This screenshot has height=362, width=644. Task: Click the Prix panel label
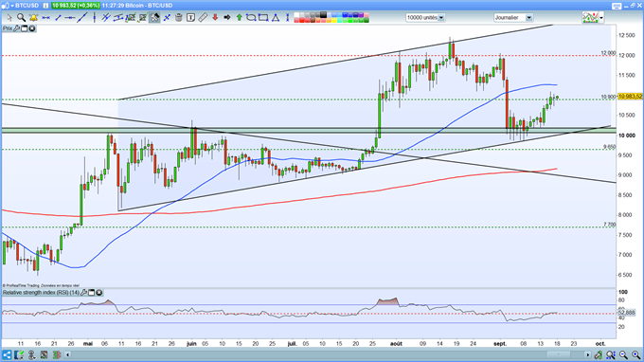click(8, 28)
